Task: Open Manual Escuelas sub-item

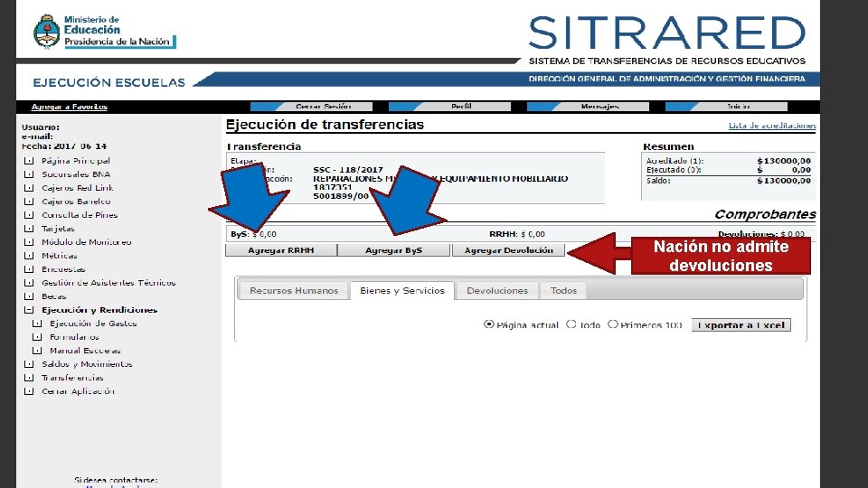Action: click(85, 351)
